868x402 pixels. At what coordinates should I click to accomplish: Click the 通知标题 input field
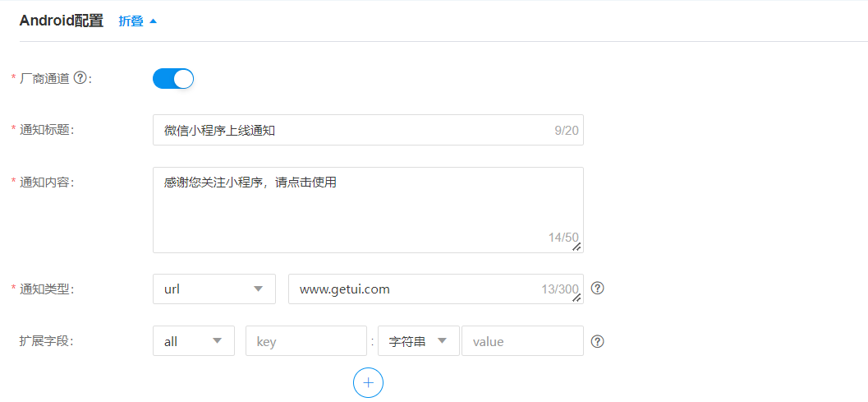[368, 131]
